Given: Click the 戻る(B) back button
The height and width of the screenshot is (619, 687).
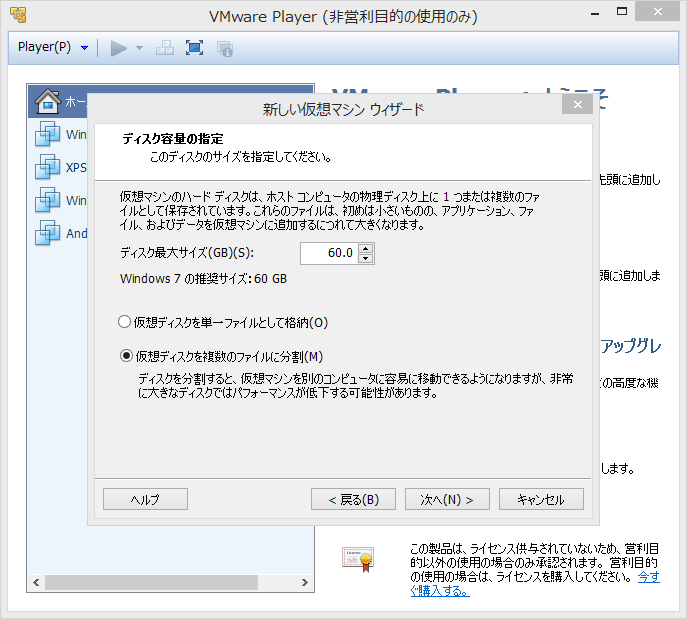Looking at the screenshot, I should 354,499.
